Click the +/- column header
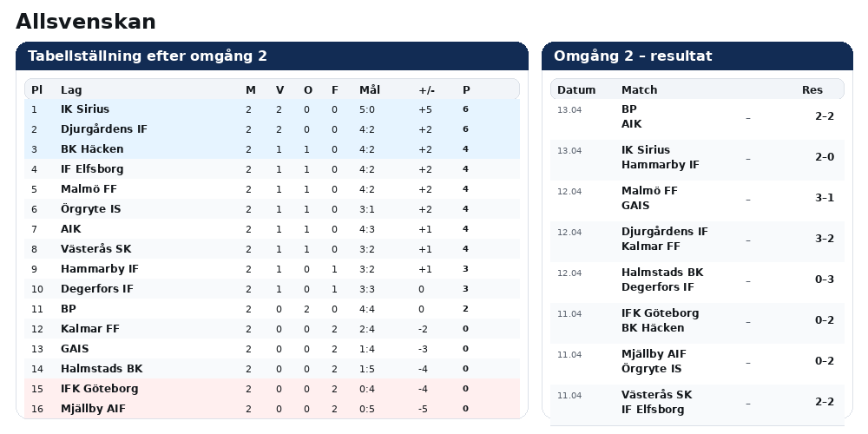This screenshot has width=868, height=434. [x=426, y=90]
